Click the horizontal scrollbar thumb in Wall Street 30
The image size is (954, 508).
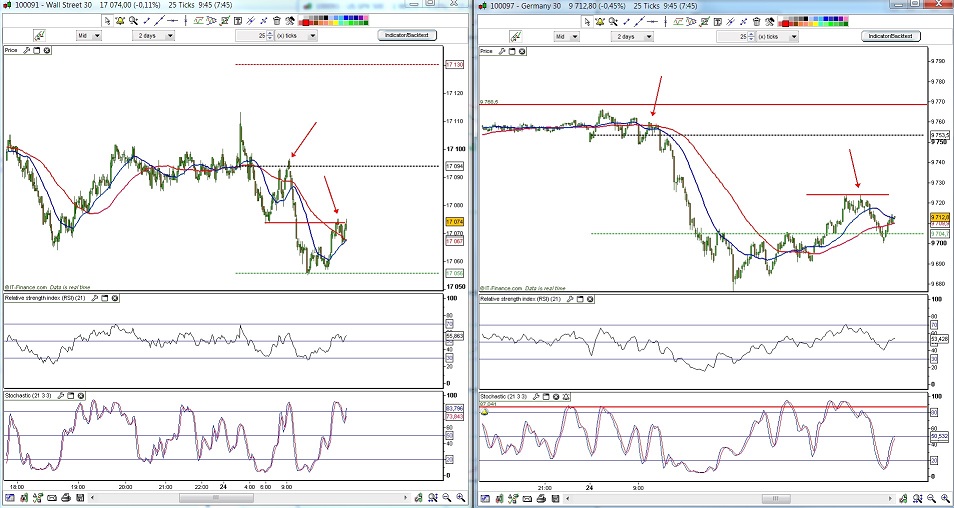click(x=217, y=498)
